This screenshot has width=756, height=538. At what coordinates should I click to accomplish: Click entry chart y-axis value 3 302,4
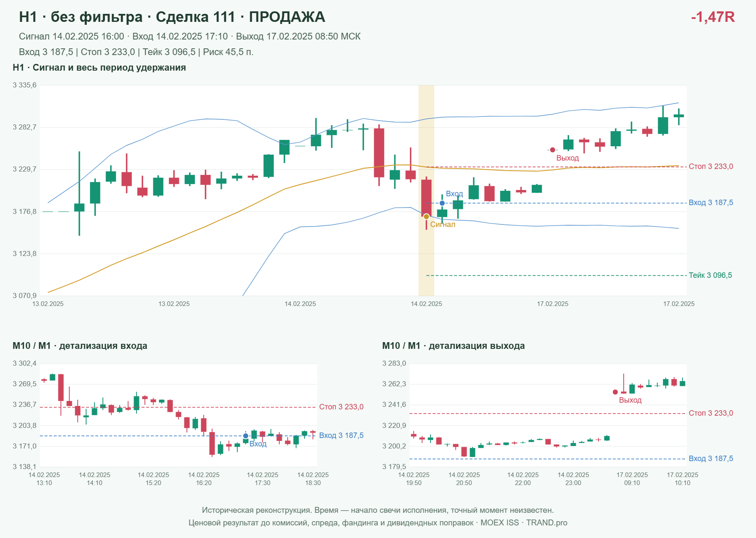point(24,364)
